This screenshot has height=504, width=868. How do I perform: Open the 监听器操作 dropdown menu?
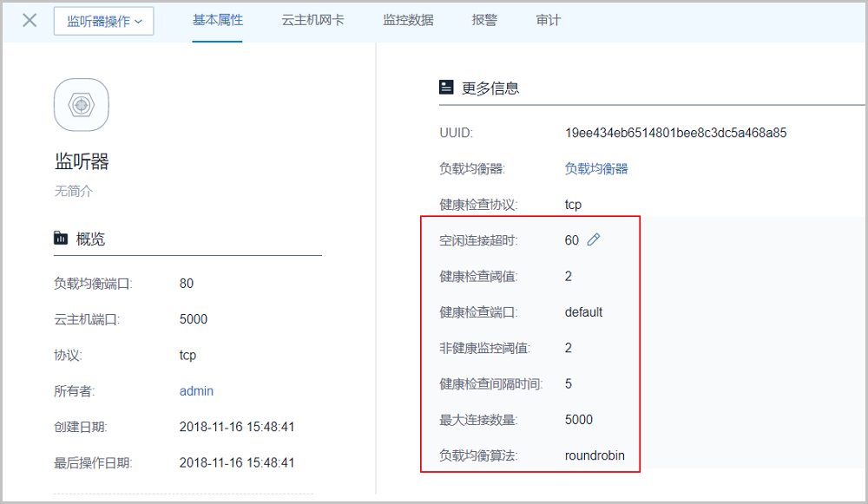103,21
